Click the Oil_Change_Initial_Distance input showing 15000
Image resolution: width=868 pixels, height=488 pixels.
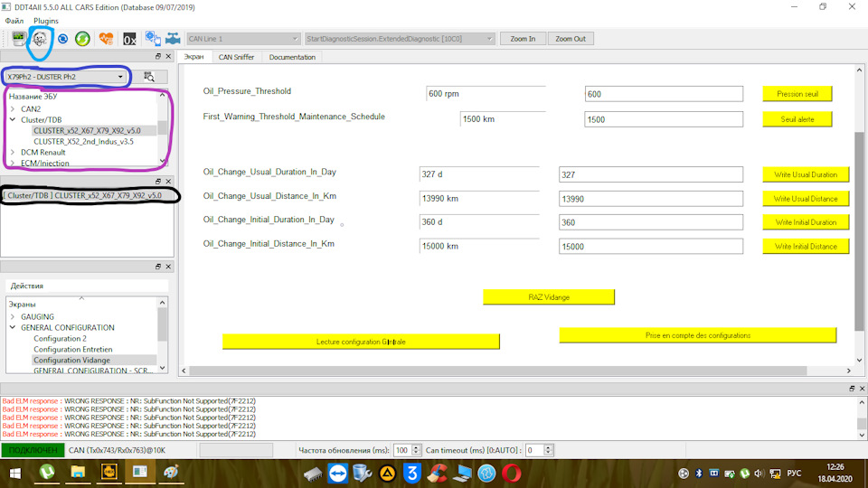tap(651, 246)
